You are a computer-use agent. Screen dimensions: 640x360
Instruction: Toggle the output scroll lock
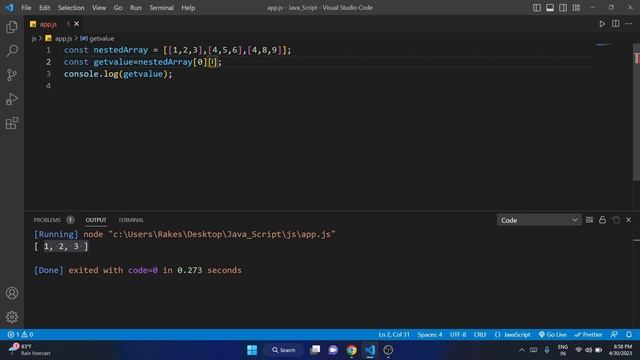coord(602,220)
